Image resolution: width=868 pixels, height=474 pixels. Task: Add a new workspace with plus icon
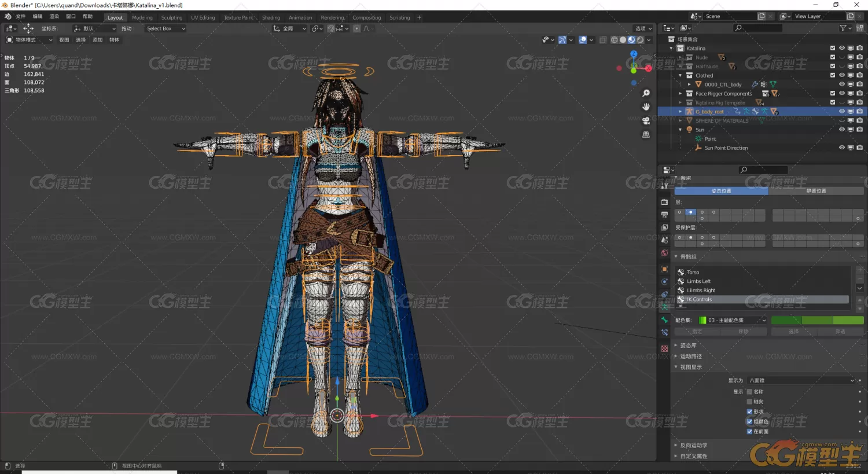click(x=420, y=17)
